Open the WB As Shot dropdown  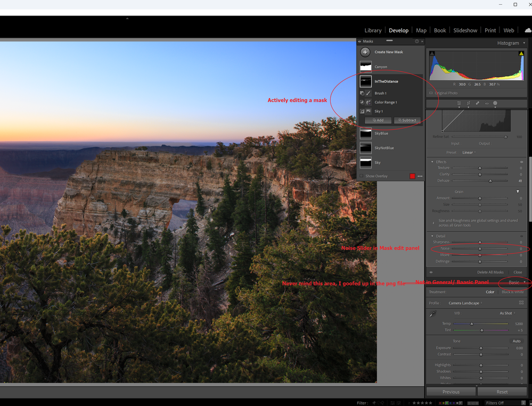507,313
